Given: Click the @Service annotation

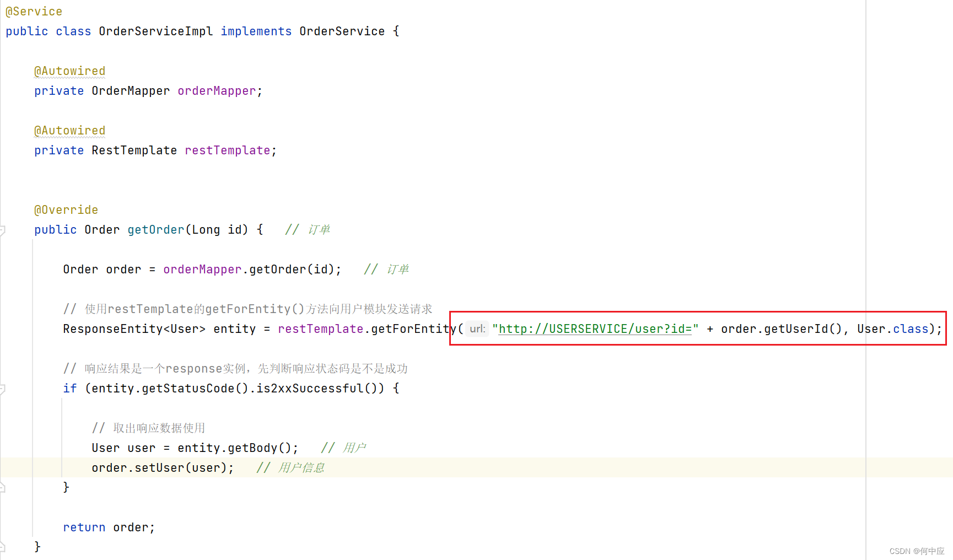Looking at the screenshot, I should [34, 12].
